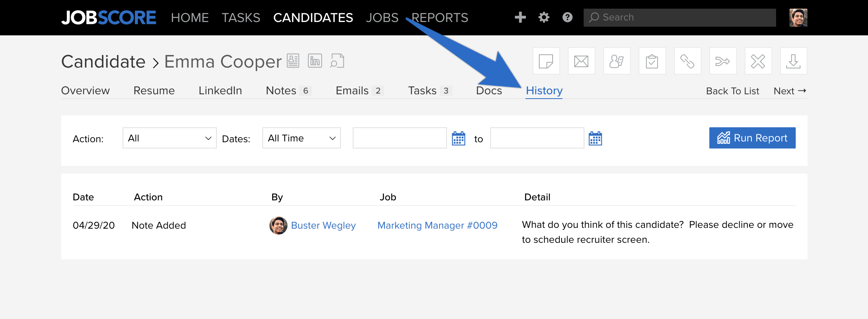Switch to the Emails tab
868x319 pixels.
[x=360, y=90]
